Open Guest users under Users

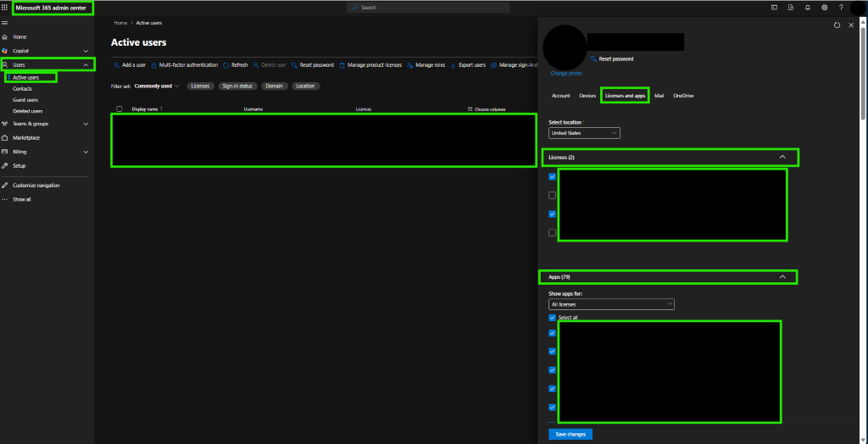pyautogui.click(x=25, y=100)
